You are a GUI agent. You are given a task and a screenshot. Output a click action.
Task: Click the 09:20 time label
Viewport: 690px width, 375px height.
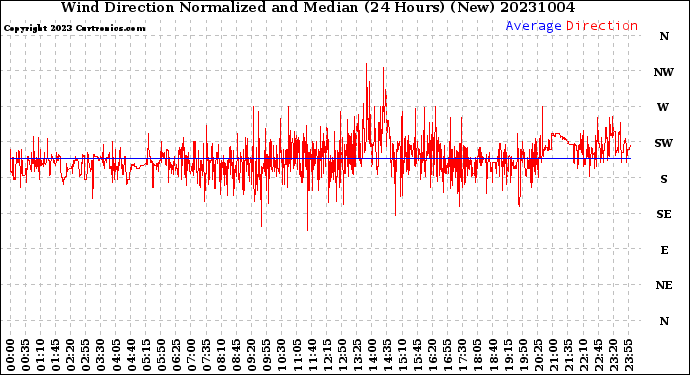click(252, 356)
